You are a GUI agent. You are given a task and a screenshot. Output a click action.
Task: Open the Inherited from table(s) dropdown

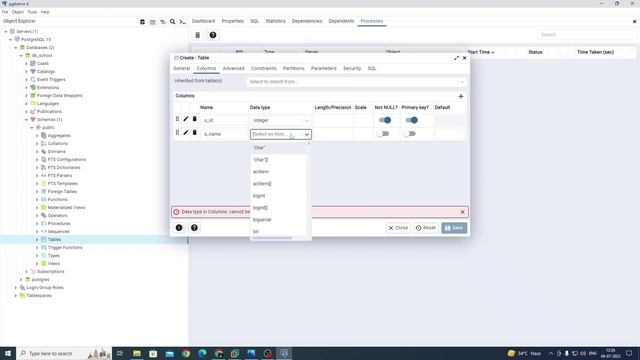[x=462, y=82]
